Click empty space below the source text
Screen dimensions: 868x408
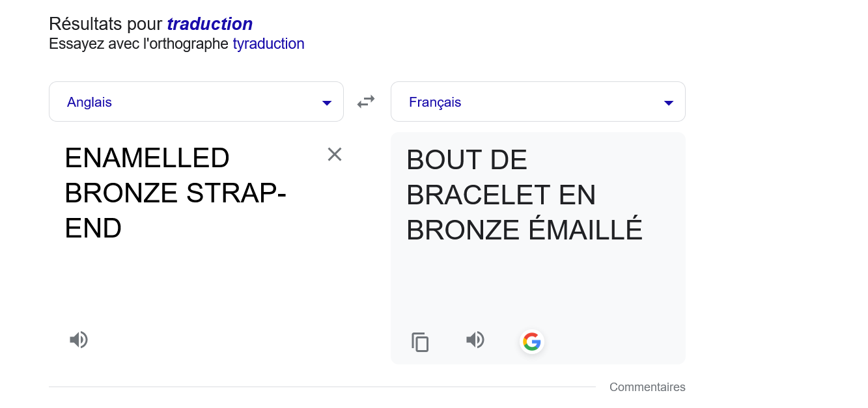[x=195, y=286]
